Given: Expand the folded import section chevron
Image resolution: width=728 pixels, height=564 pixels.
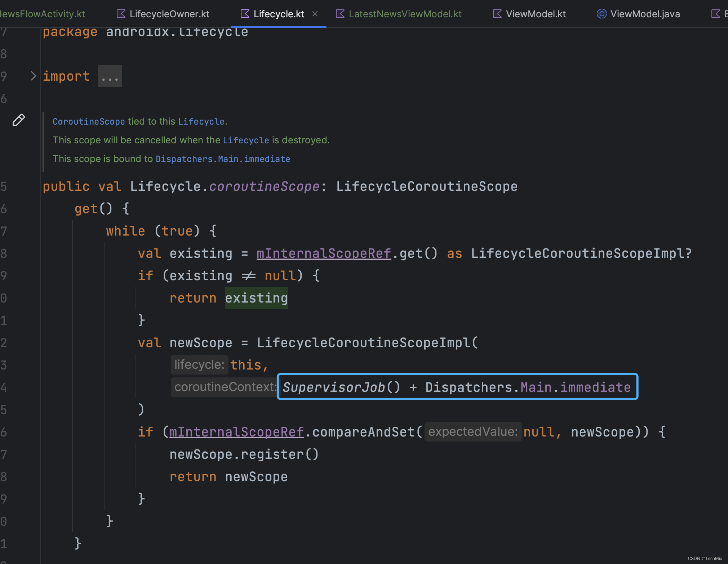Looking at the screenshot, I should 33,76.
